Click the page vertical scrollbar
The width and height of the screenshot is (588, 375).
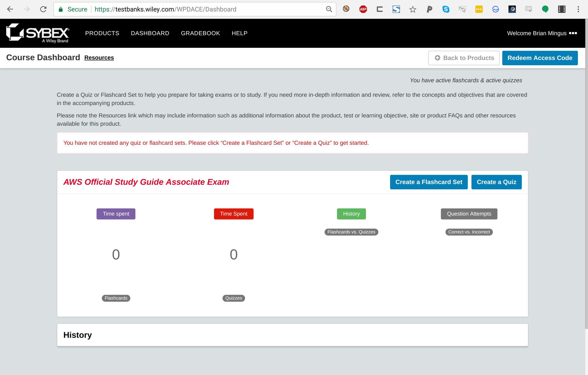click(x=586, y=173)
